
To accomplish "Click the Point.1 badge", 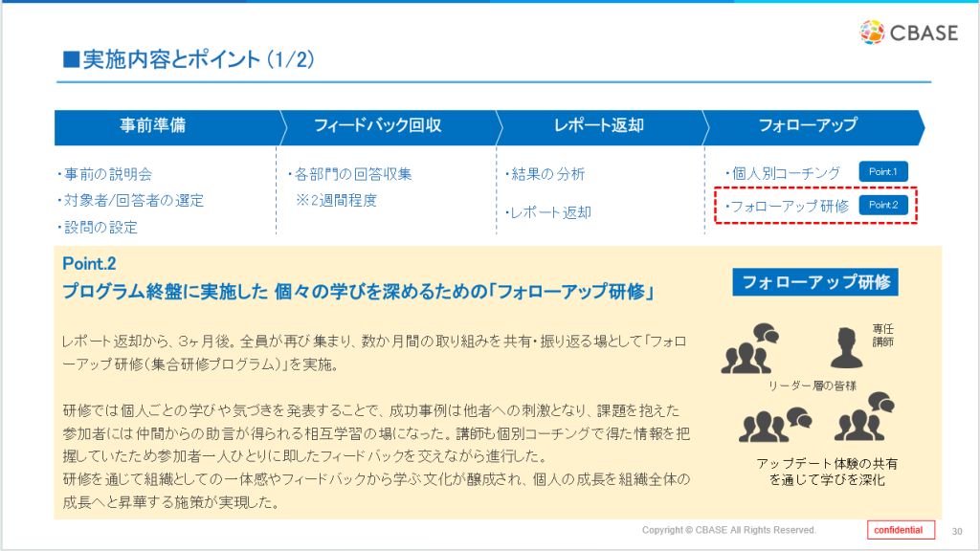I will [882, 172].
